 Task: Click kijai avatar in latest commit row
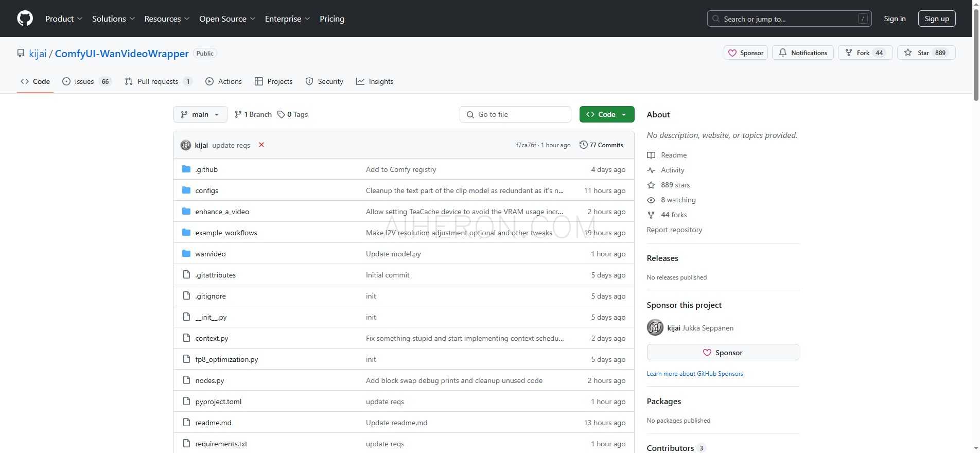coord(186,145)
